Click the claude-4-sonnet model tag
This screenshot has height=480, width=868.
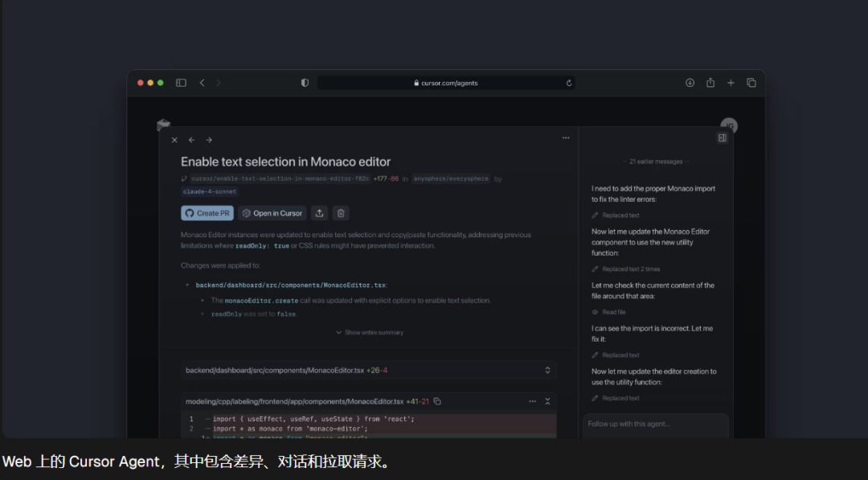click(209, 191)
